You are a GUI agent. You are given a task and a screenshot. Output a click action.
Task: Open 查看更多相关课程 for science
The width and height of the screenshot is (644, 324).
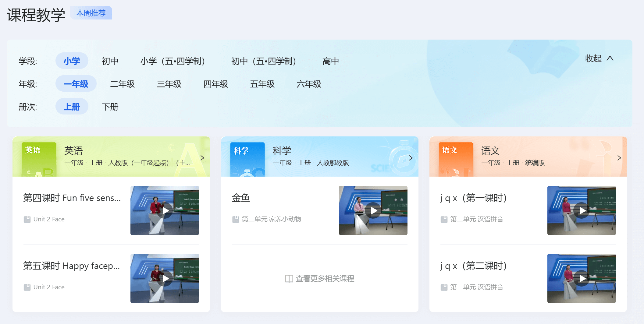(319, 278)
